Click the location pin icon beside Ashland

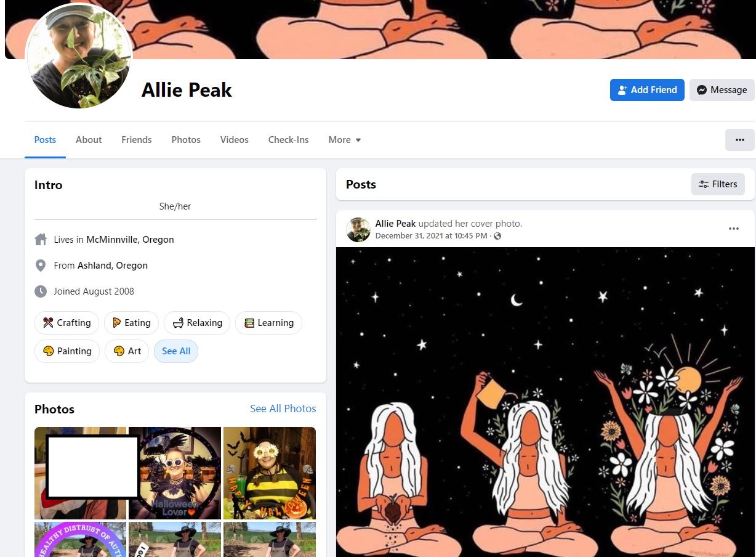(x=41, y=266)
